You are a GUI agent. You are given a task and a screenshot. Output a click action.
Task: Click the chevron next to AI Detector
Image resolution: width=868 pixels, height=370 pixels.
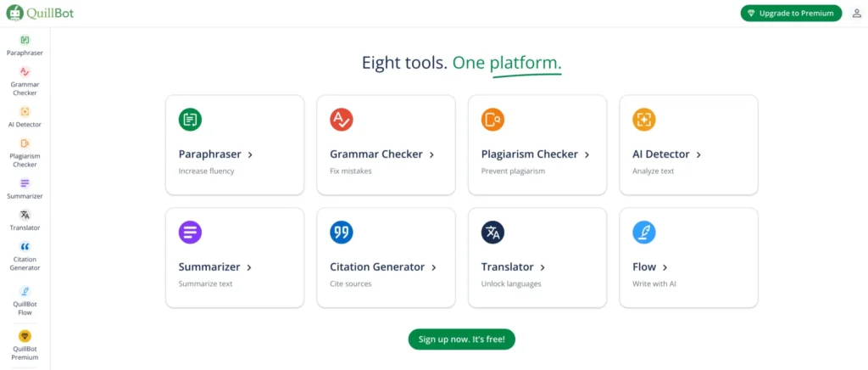(x=698, y=155)
